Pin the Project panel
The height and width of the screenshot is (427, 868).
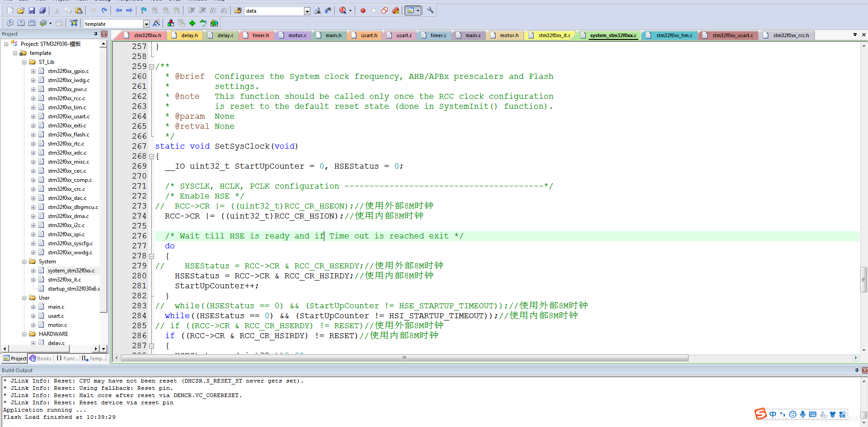tap(96, 34)
